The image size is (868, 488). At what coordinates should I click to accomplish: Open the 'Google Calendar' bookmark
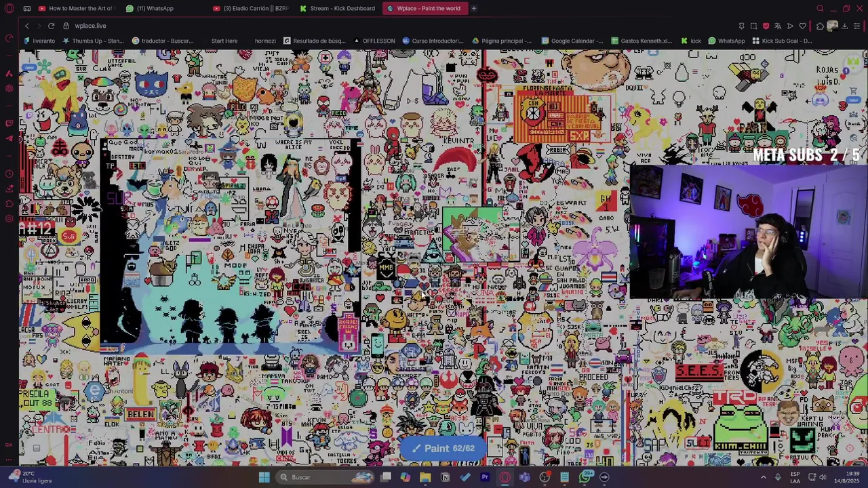click(x=572, y=41)
